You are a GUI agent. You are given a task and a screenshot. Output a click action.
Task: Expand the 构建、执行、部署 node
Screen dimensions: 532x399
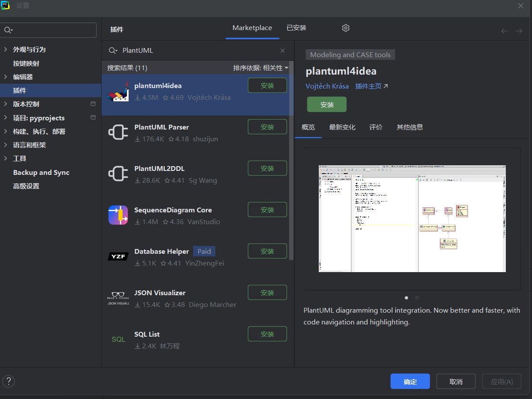click(x=6, y=131)
